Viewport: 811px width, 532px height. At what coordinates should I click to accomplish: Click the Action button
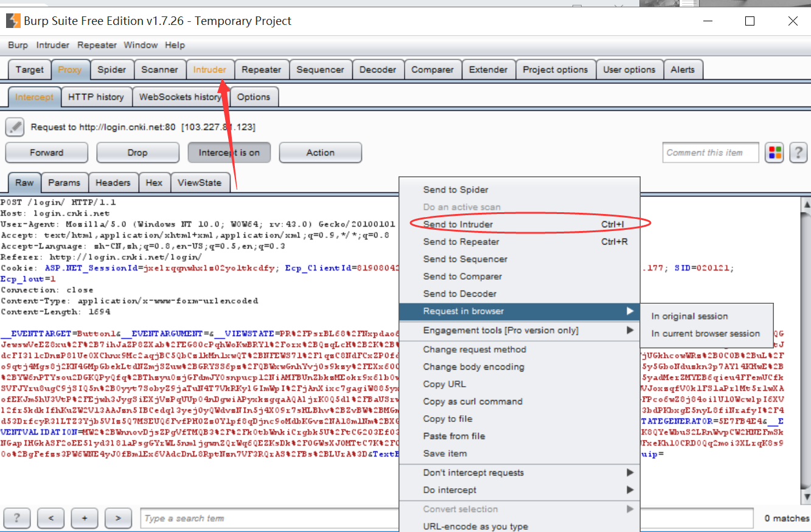pos(321,153)
